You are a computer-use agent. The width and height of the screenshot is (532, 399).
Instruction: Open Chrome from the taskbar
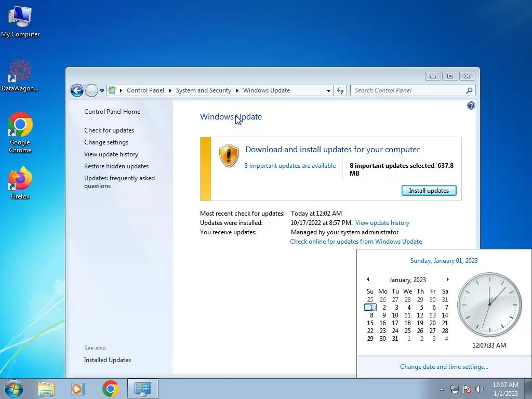pyautogui.click(x=110, y=389)
